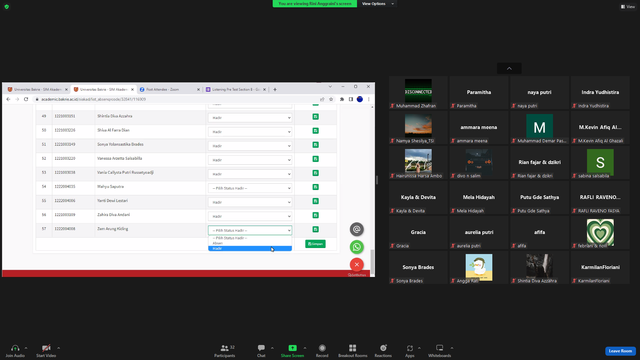Expand the Whiteboards options arrow

click(452, 348)
